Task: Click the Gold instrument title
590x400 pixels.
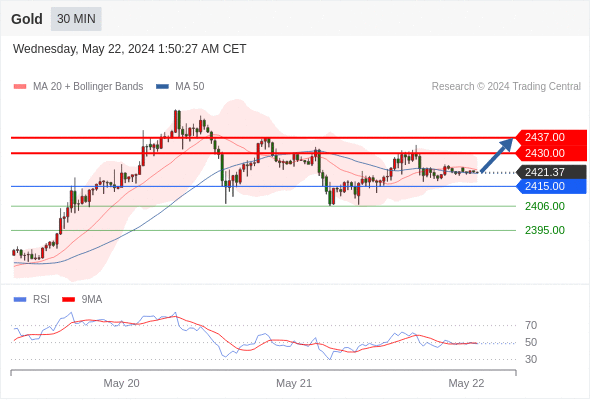Action: pos(27,19)
